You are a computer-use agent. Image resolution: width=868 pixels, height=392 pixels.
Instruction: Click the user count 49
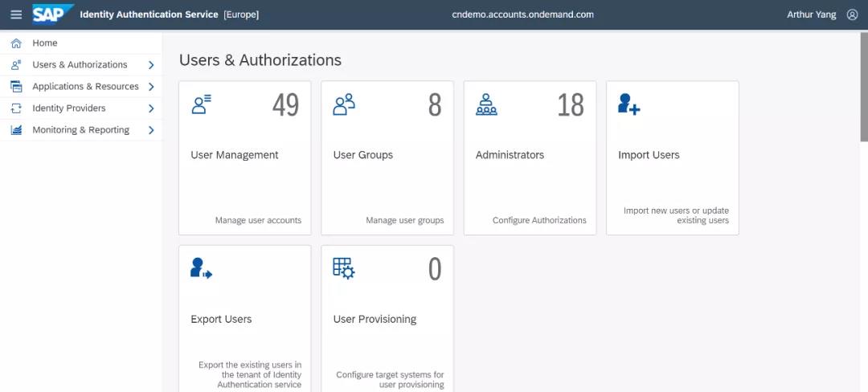(x=285, y=104)
